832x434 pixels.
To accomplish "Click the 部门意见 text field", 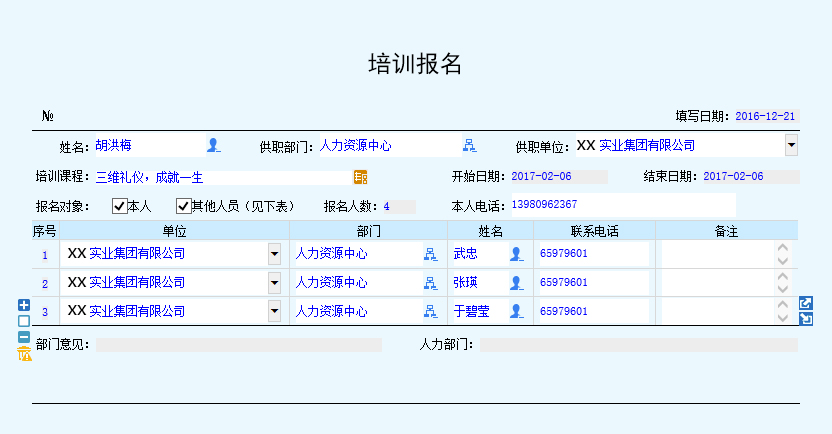I will (x=239, y=345).
